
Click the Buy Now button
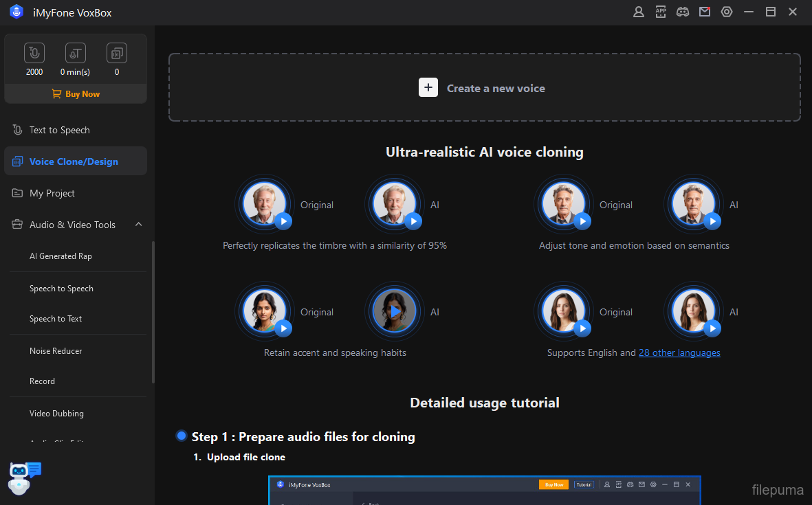point(76,94)
